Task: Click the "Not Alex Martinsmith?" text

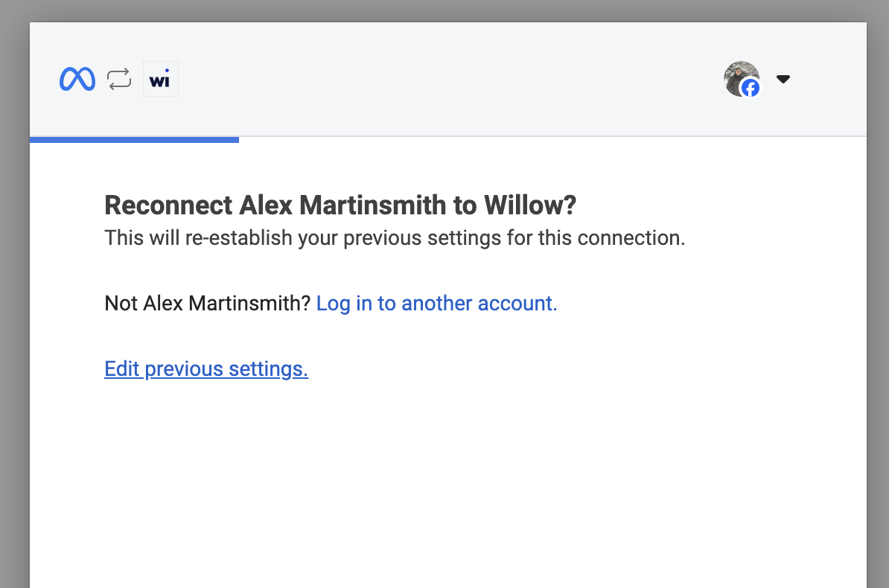Action: pos(207,303)
